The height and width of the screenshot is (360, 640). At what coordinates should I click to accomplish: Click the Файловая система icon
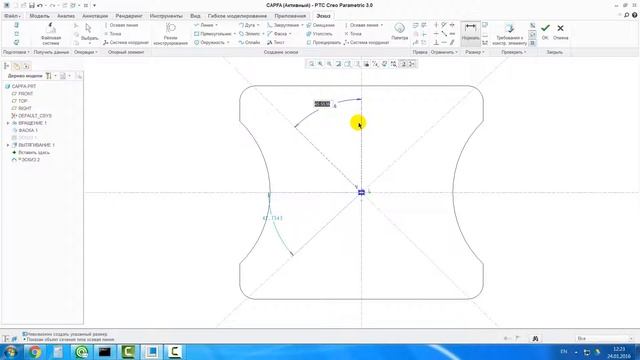(51, 33)
